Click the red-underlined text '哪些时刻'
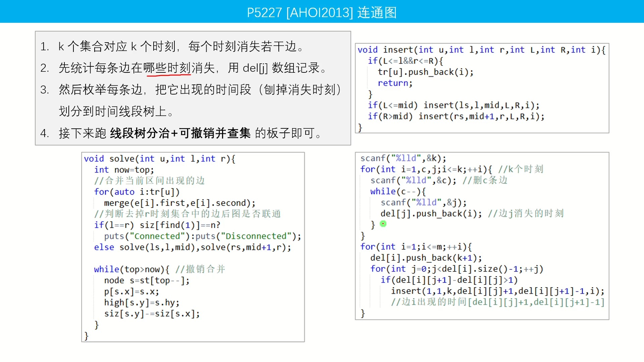The height and width of the screenshot is (362, 644). (167, 68)
